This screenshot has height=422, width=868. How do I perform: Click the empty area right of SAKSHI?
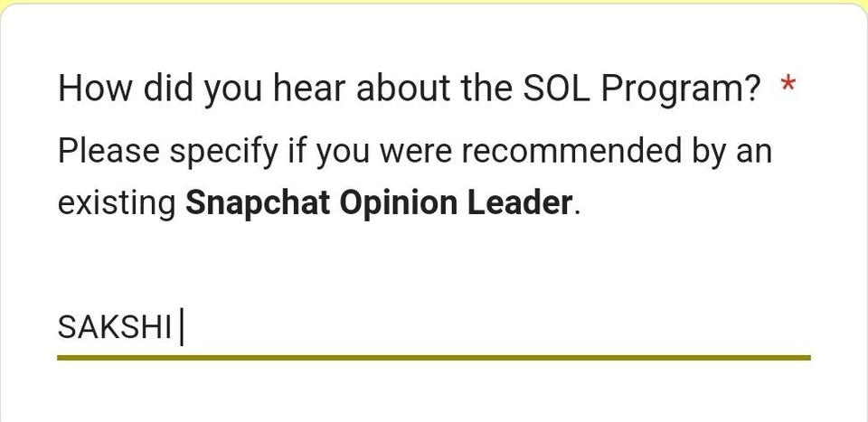pos(497,328)
